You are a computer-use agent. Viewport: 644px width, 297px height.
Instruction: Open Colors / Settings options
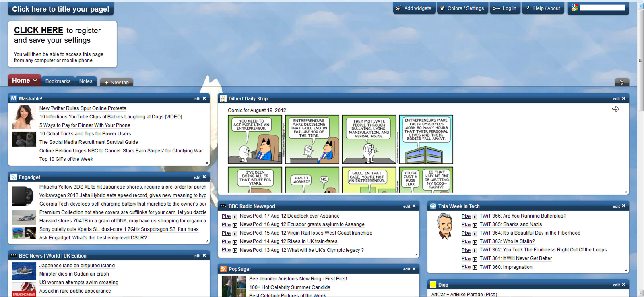click(x=462, y=8)
